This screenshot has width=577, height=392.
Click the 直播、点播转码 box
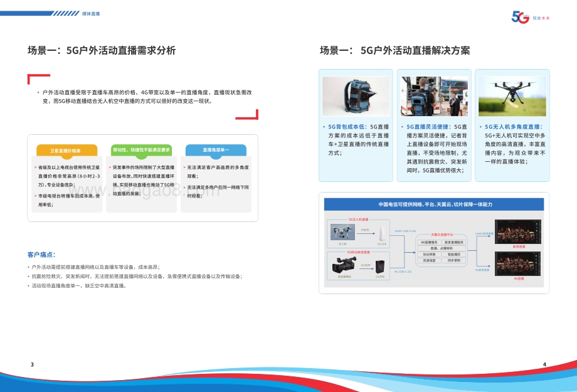pos(442,248)
